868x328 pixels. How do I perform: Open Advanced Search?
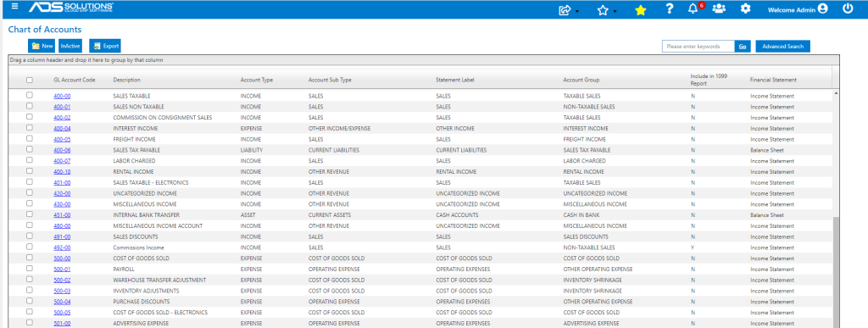pyautogui.click(x=782, y=47)
